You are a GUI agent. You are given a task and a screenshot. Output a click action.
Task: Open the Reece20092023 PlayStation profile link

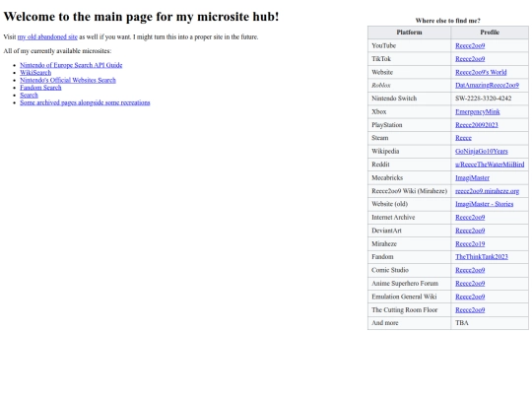477,125
